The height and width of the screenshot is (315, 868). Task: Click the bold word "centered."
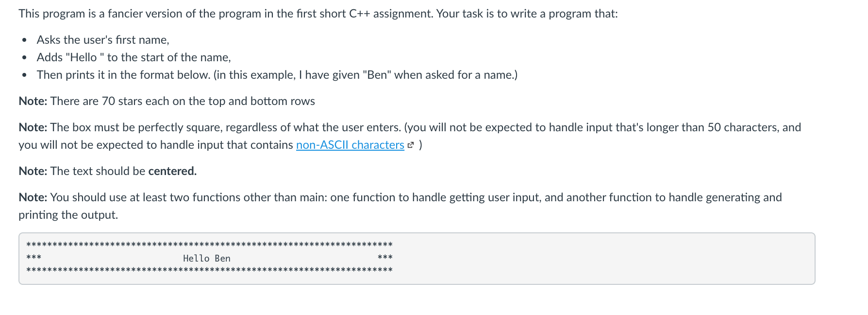(172, 171)
